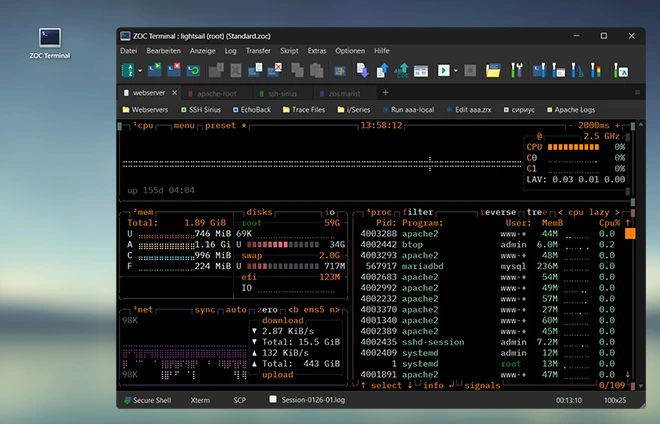The width and height of the screenshot is (660, 424).
Task: Click the yellow folder icon in toolbar
Action: point(492,71)
